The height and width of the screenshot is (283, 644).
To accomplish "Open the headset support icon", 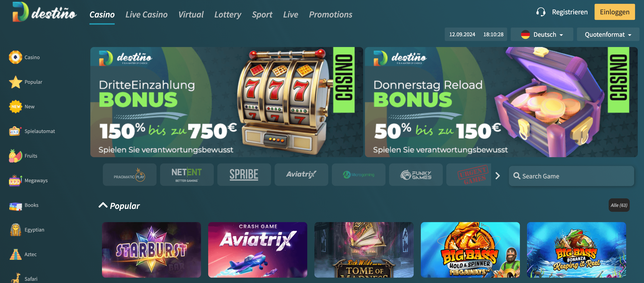I will (540, 12).
